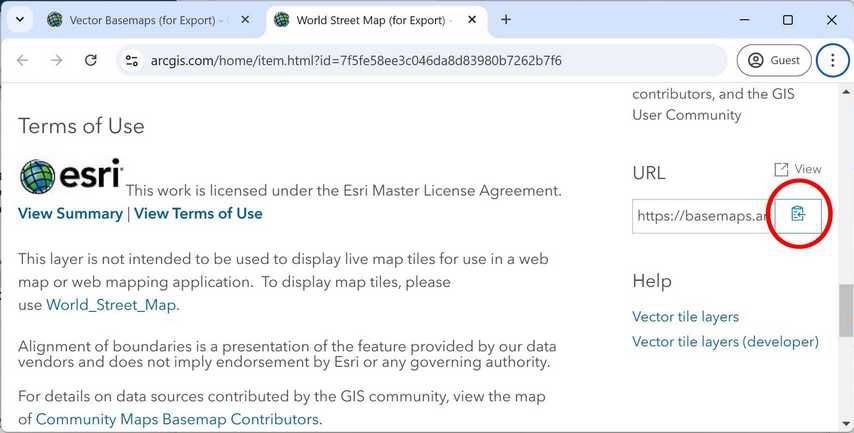Open the View Summary link
This screenshot has height=433, width=854.
(69, 213)
